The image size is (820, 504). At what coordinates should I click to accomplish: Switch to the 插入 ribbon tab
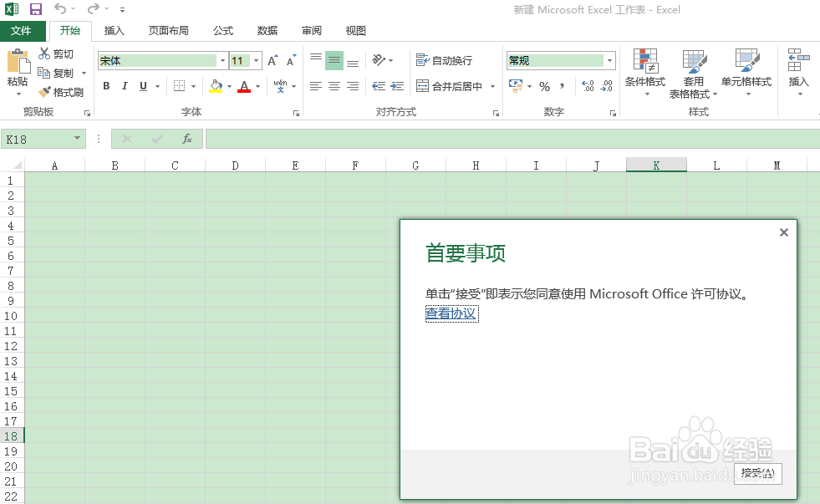pos(114,31)
